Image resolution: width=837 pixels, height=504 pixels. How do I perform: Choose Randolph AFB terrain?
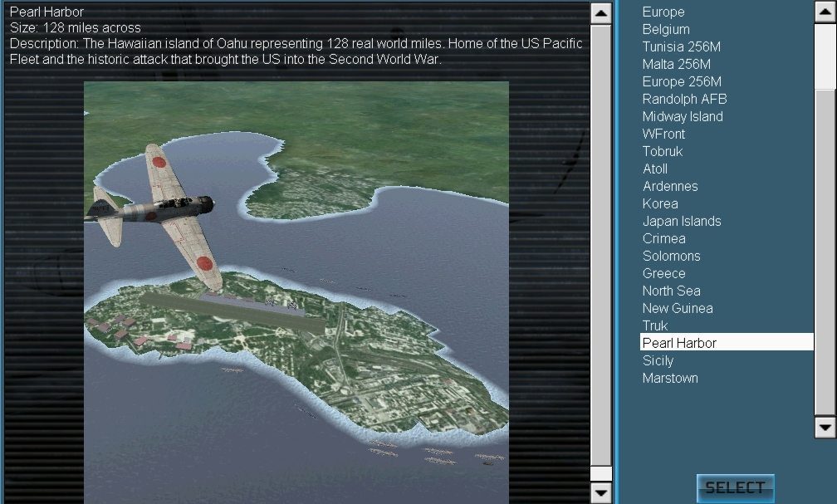[x=684, y=100]
